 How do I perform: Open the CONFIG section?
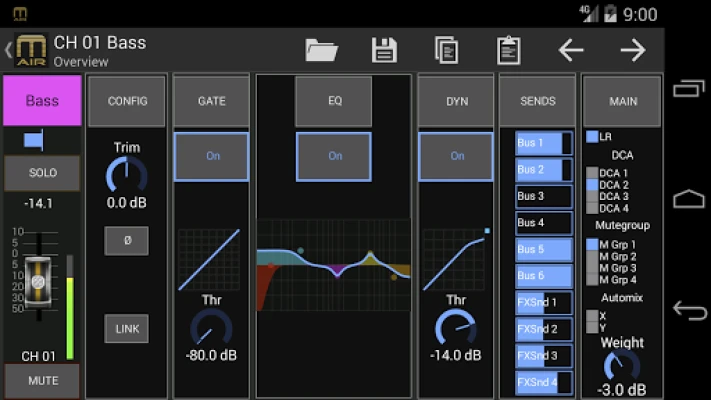point(127,100)
